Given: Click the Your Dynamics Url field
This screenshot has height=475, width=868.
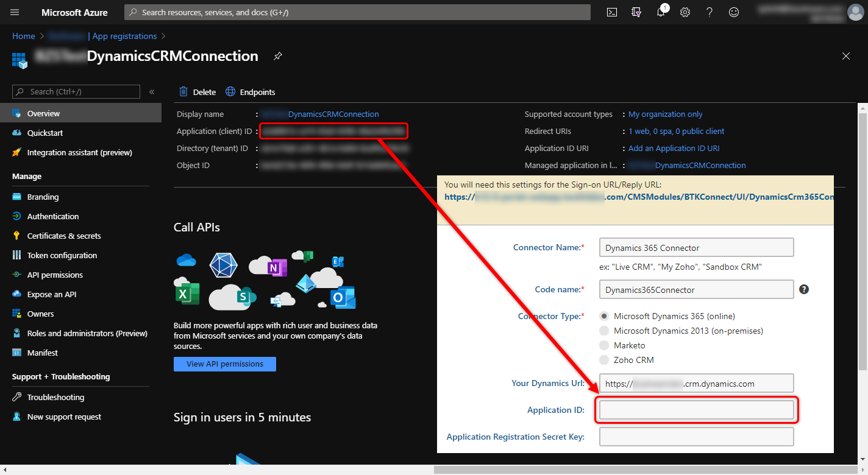Looking at the screenshot, I should (x=697, y=383).
